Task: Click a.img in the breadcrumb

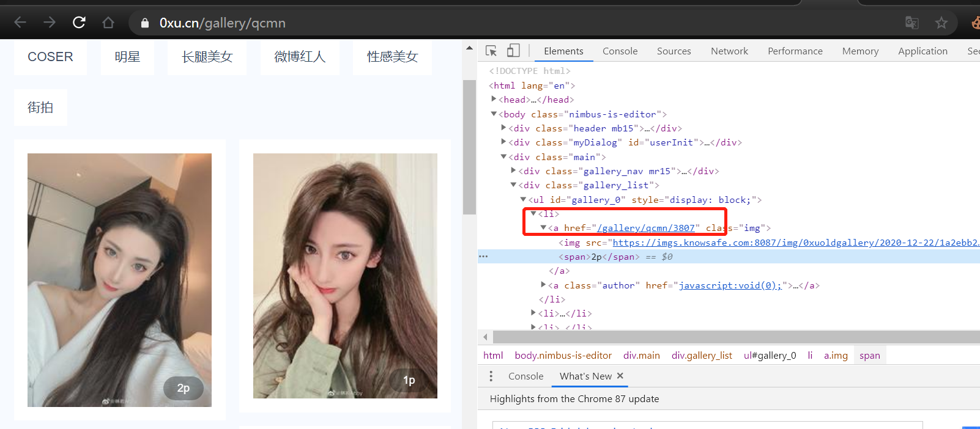Action: click(836, 356)
